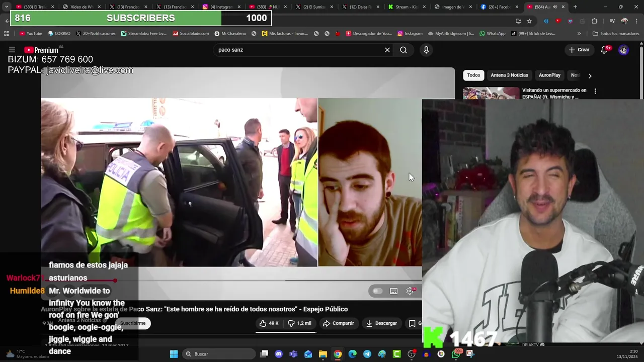Viewport: 644px width, 362px height.
Task: Open the tab search dropdown arrow
Action: (7, 7)
